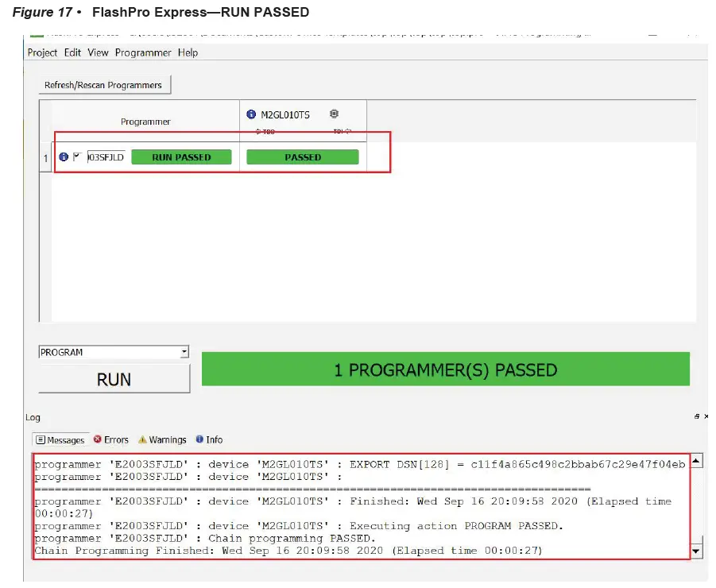The height and width of the screenshot is (588, 716).
Task: Open the PROGRAM action dropdown
Action: tap(114, 352)
